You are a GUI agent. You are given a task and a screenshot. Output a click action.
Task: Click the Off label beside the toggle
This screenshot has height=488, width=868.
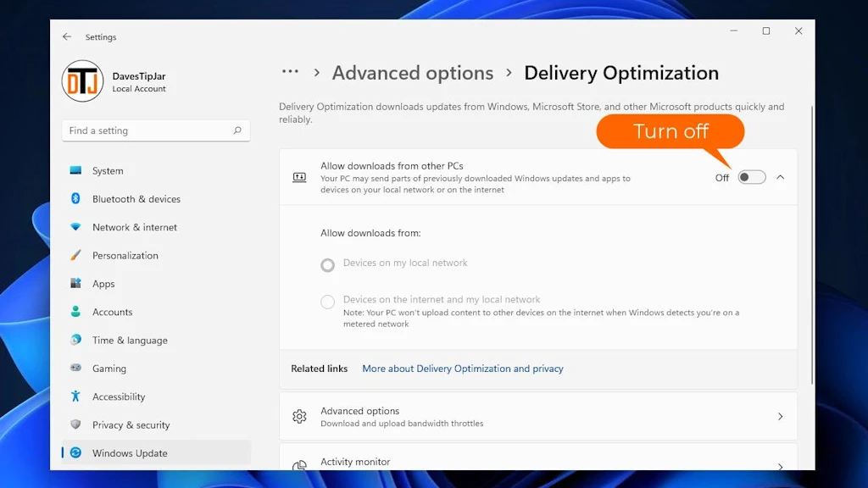pyautogui.click(x=722, y=178)
